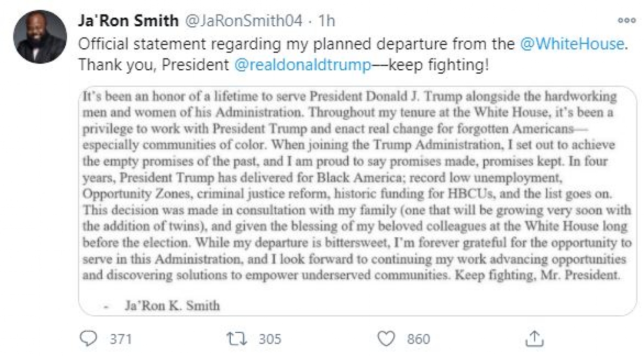View the 371 replies count

point(121,339)
